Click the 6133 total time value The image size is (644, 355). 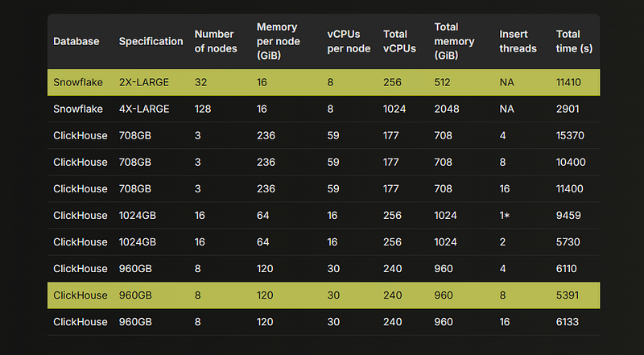[568, 322]
